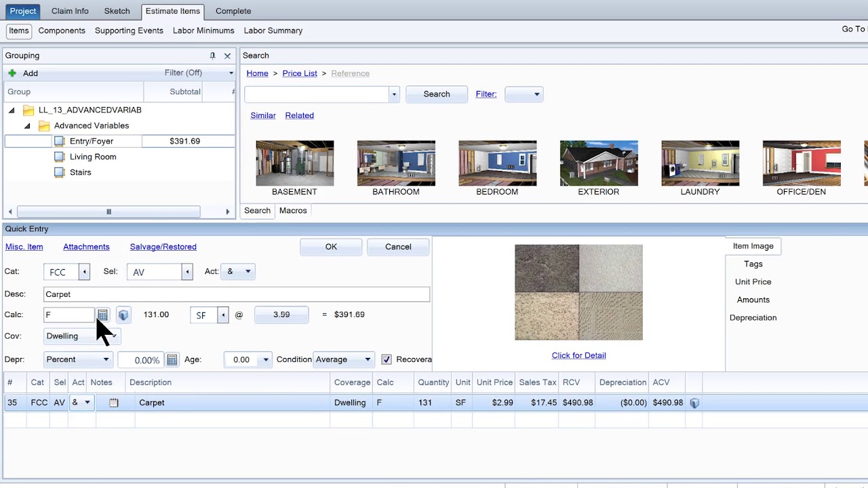Close the Grouping panel
Image resolution: width=868 pixels, height=488 pixels.
coord(227,56)
